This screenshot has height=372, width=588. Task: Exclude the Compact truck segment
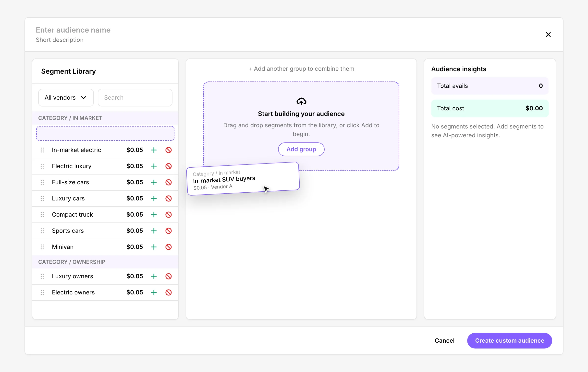169,215
